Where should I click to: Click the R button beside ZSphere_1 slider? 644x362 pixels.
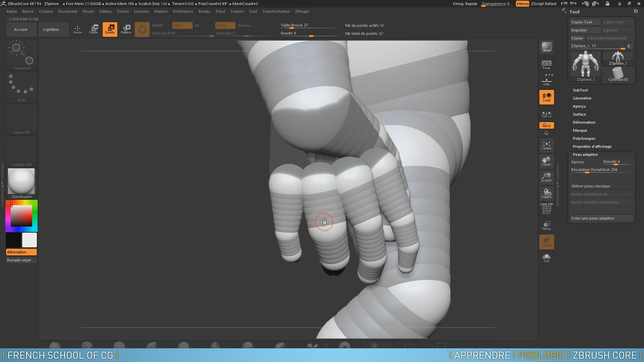[629, 46]
